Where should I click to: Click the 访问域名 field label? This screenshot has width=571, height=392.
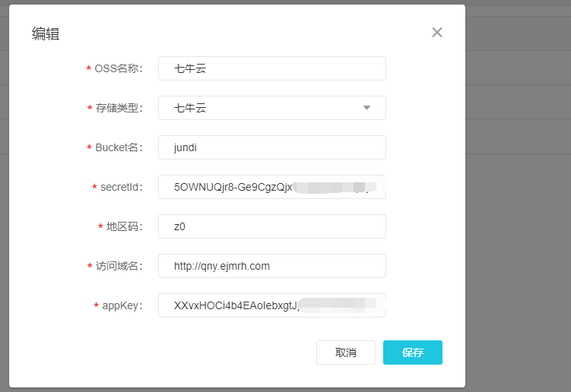pyautogui.click(x=119, y=267)
